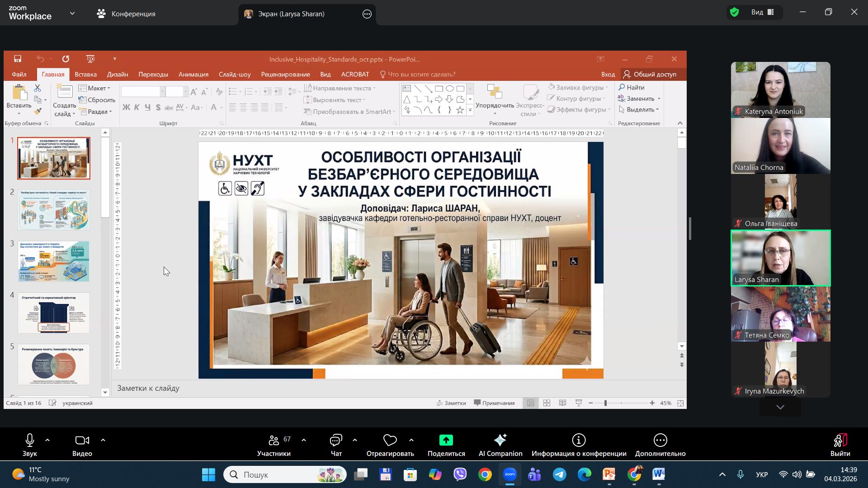The height and width of the screenshot is (488, 868).
Task: Open the Telegram icon in the taskbar
Action: pos(560,474)
